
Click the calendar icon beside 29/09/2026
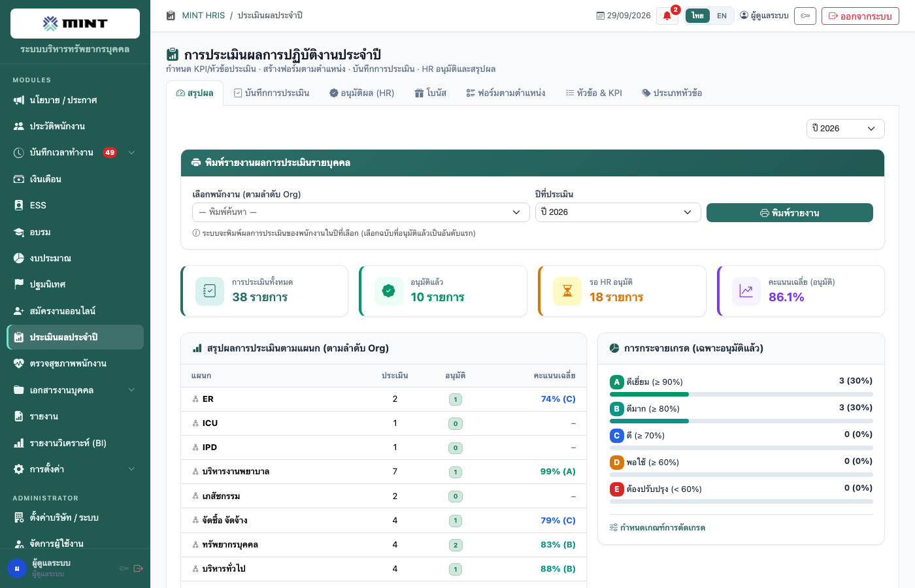600,16
